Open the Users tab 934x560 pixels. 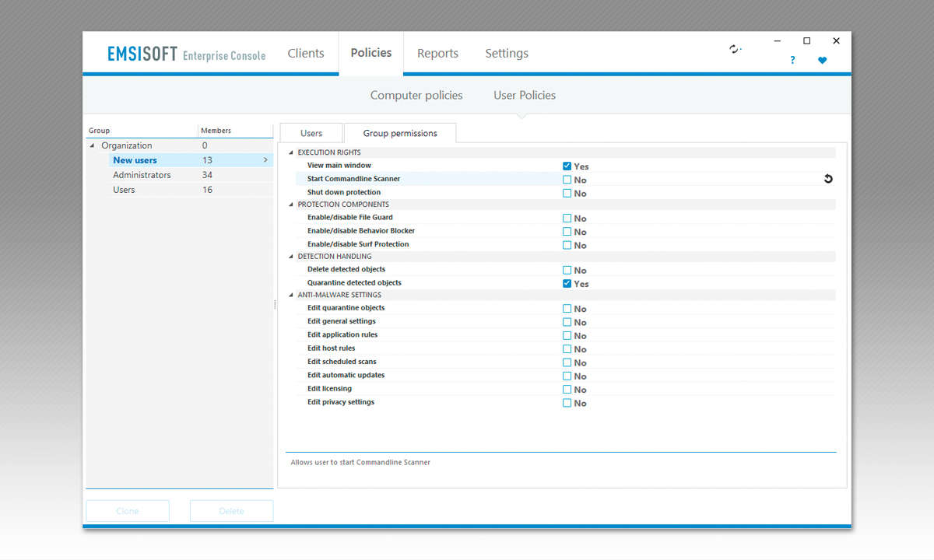pyautogui.click(x=311, y=133)
